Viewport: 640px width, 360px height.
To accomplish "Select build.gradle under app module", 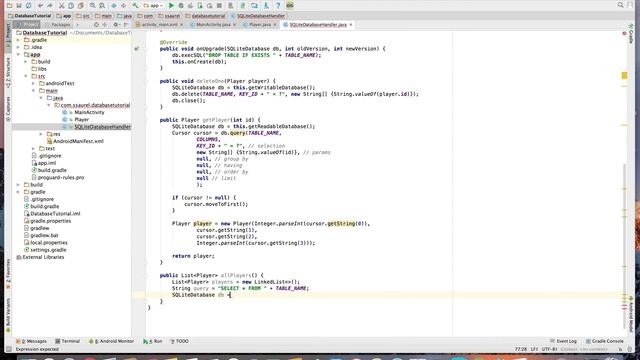I will [x=49, y=170].
